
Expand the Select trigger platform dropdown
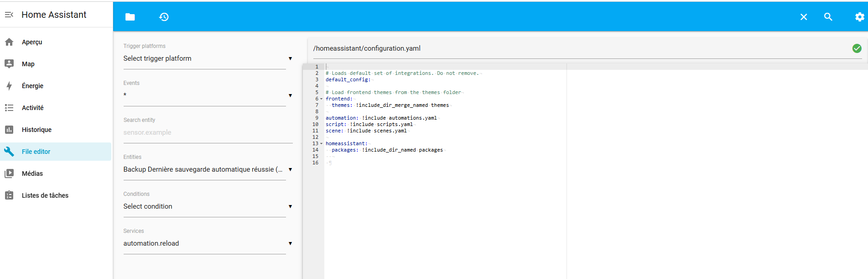tap(208, 58)
